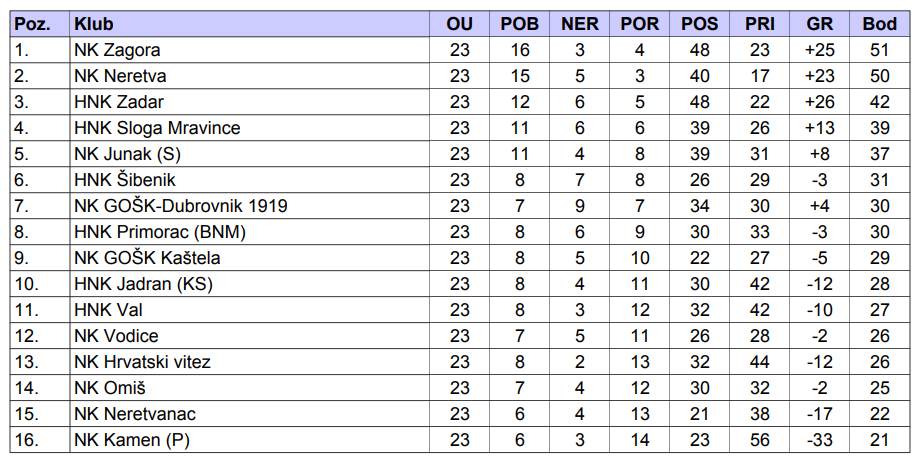Select the "Poz." column header
This screenshot has width=922, height=464.
coord(33,24)
